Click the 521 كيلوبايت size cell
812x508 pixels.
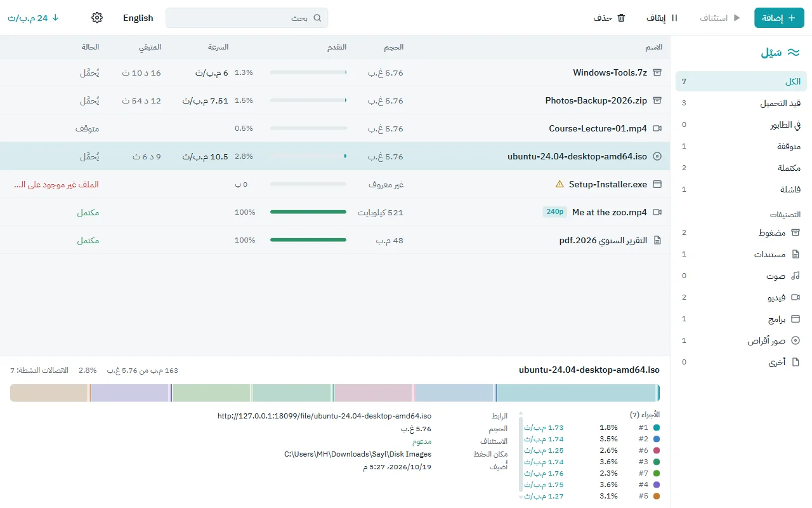[381, 212]
